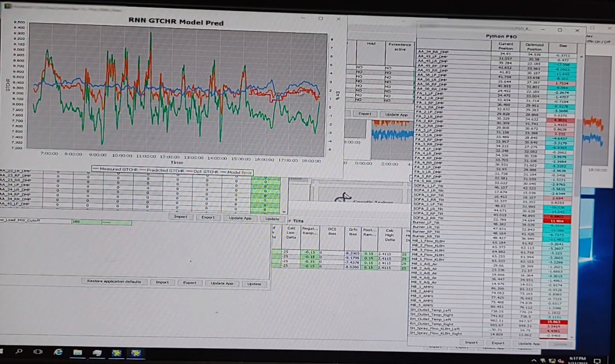The height and width of the screenshot is (364, 615).
Task: Click the Optimized Position column header
Action: [x=534, y=46]
